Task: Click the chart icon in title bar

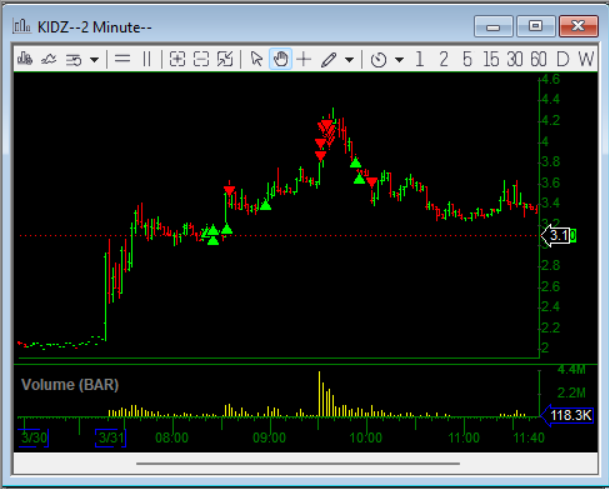Action: (22, 26)
